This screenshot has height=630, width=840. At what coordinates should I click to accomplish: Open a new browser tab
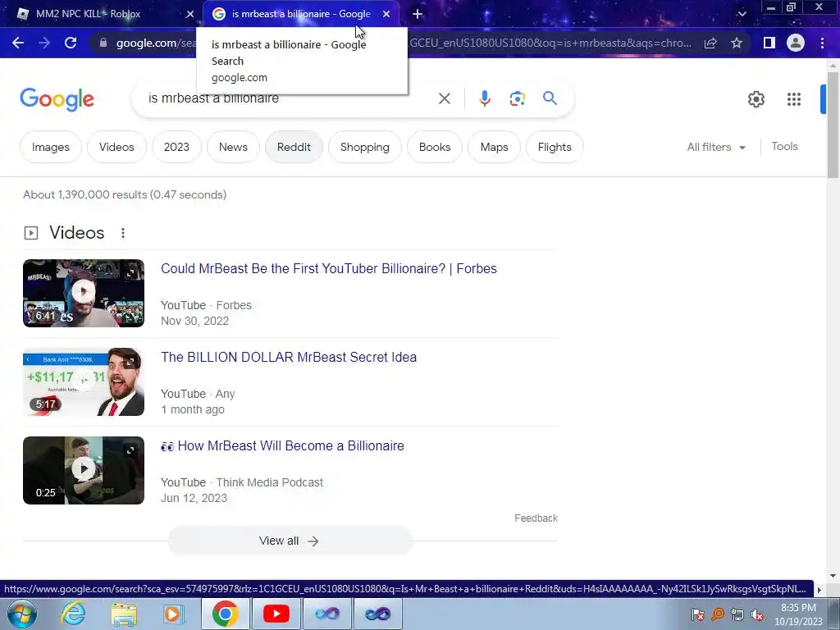(x=418, y=15)
